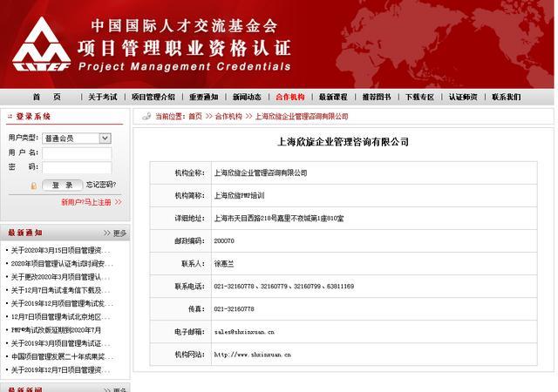The width and height of the screenshot is (558, 392).
Task: Click the 登录系统 panel heading
Action: point(33,117)
